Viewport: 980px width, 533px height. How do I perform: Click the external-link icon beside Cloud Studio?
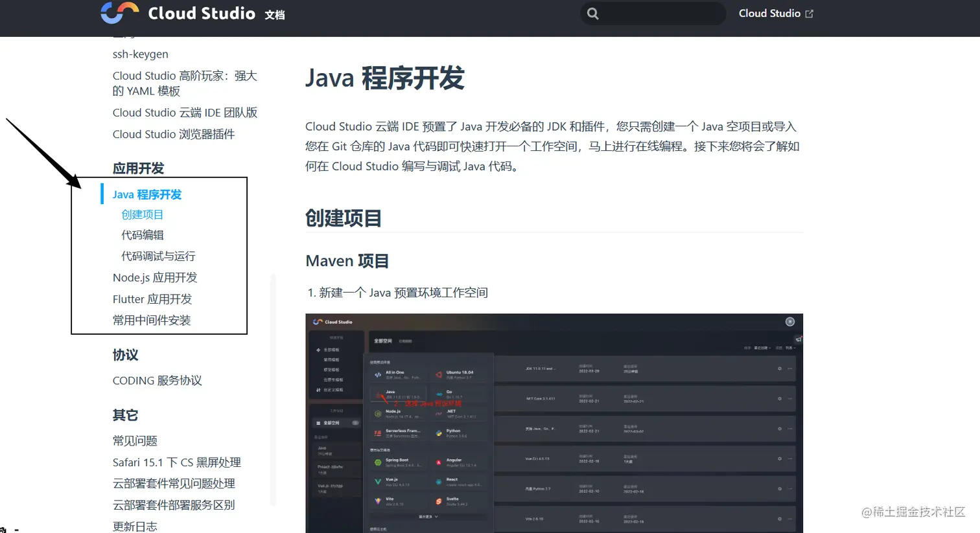809,14
